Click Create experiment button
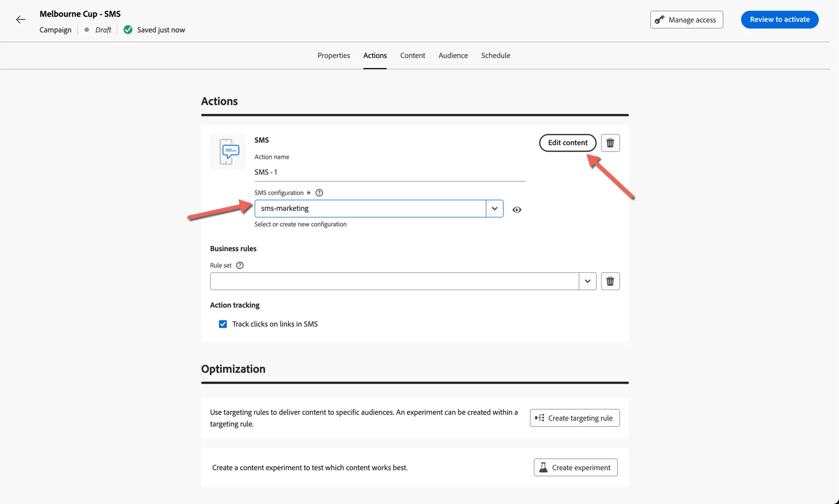This screenshot has width=839, height=504. tap(575, 468)
